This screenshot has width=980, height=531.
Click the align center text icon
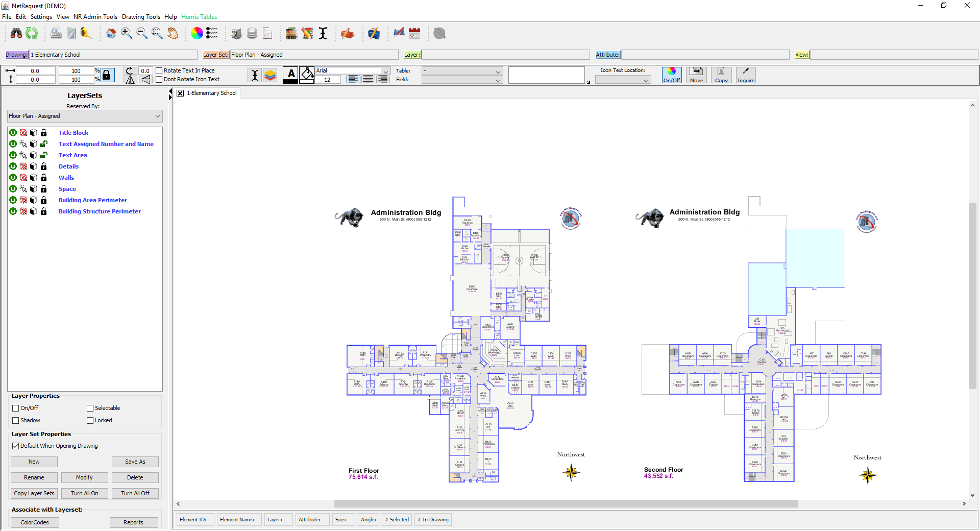click(367, 80)
